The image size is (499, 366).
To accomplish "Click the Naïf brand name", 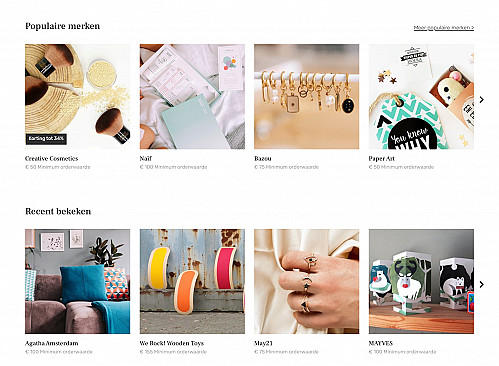I will (146, 158).
